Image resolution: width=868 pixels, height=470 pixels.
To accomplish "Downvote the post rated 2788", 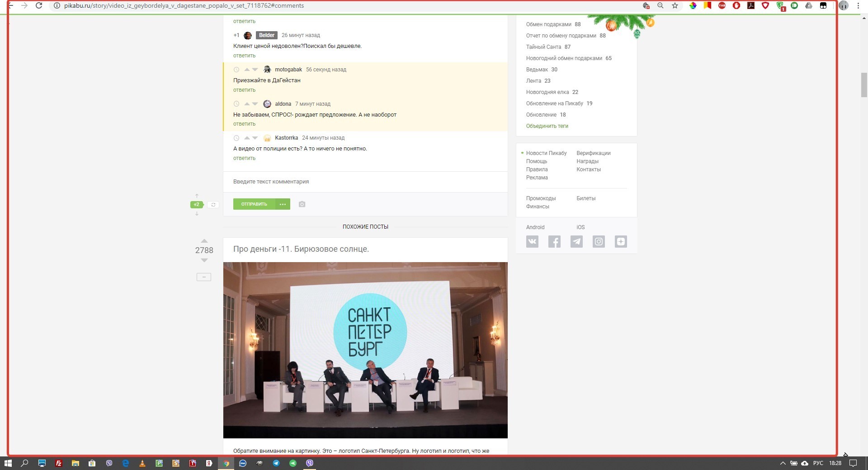I will click(204, 260).
